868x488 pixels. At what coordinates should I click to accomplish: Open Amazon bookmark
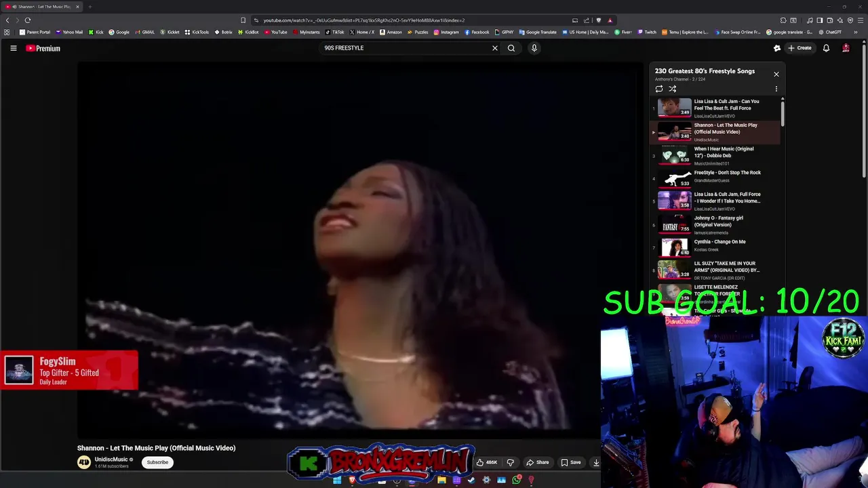pyautogui.click(x=391, y=32)
